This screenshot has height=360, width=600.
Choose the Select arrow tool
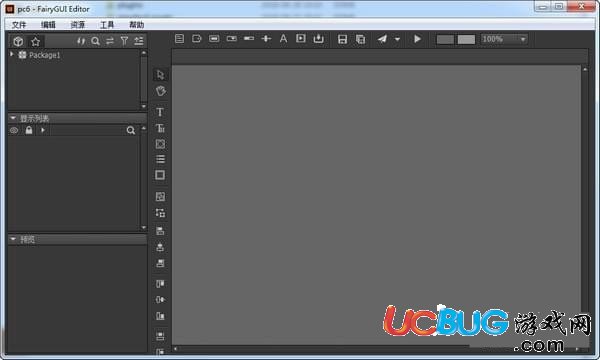[x=160, y=75]
